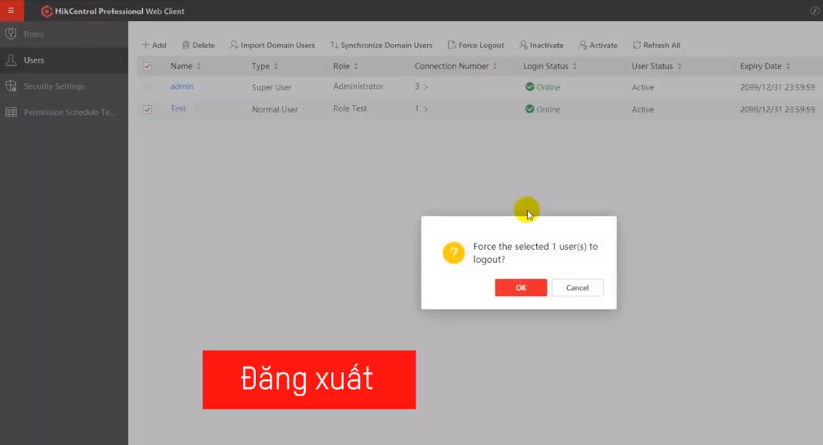Open Permission Schedule Template sidebar item
Image resolution: width=823 pixels, height=445 pixels.
coord(64,112)
